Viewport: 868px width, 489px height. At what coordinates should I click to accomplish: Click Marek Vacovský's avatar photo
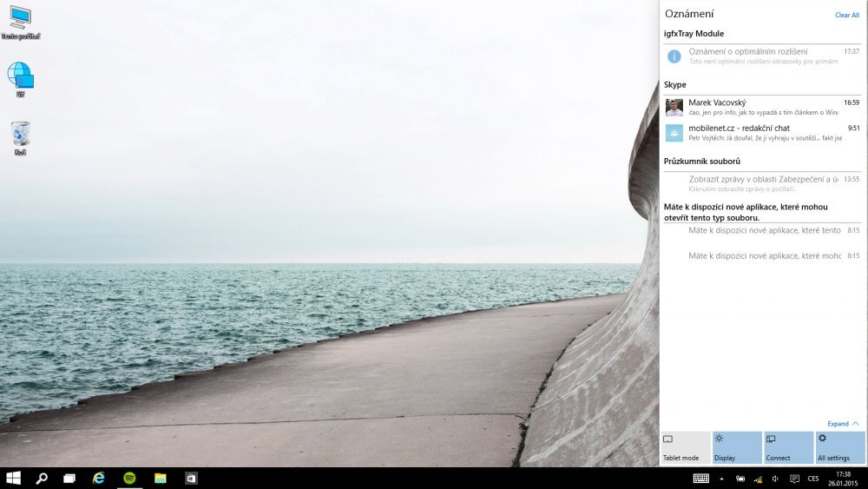674,108
